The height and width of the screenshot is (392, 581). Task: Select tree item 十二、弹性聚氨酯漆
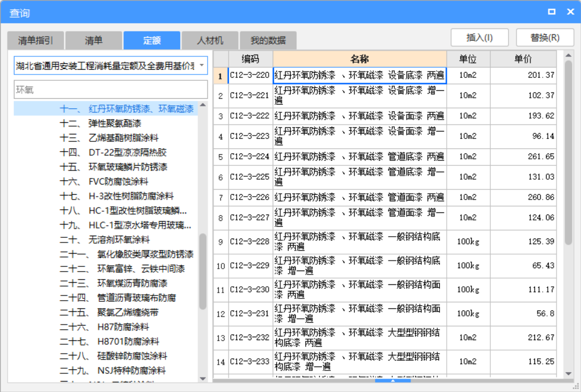coord(101,123)
